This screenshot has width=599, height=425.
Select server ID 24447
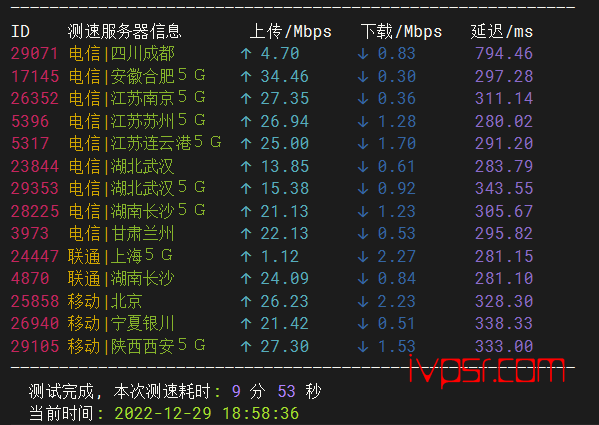(34, 257)
